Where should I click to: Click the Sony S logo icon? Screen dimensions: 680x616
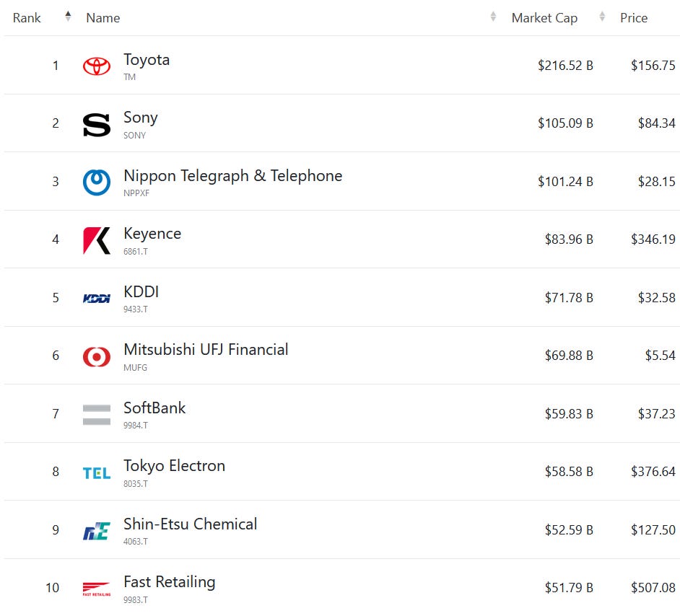96,125
